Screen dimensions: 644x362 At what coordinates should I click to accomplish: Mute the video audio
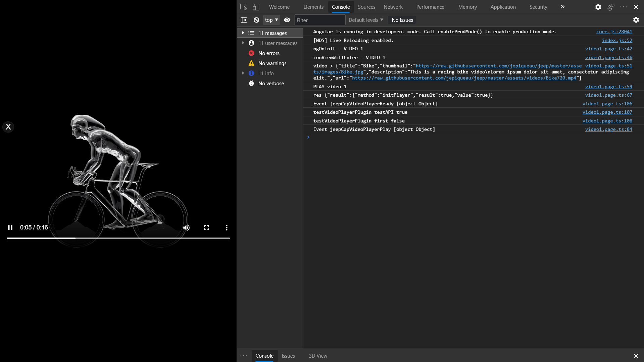(x=186, y=227)
